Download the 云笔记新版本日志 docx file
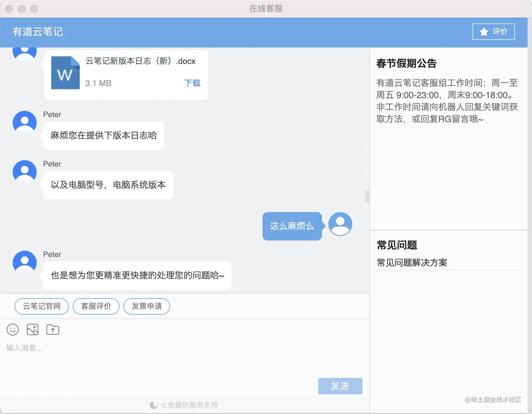Image resolution: width=532 pixels, height=414 pixels. click(x=192, y=83)
